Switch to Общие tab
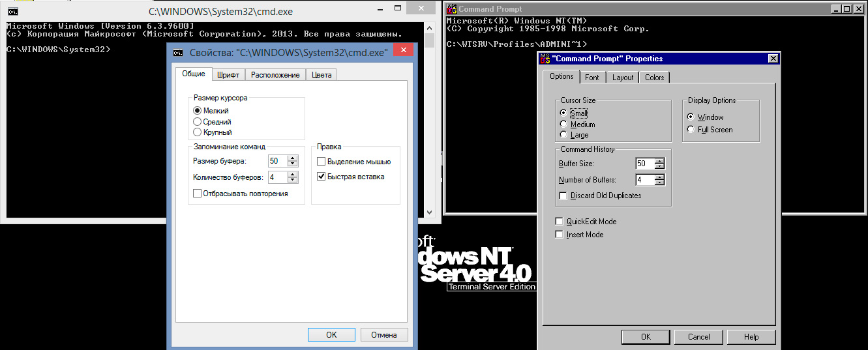868x350 pixels. click(x=194, y=74)
